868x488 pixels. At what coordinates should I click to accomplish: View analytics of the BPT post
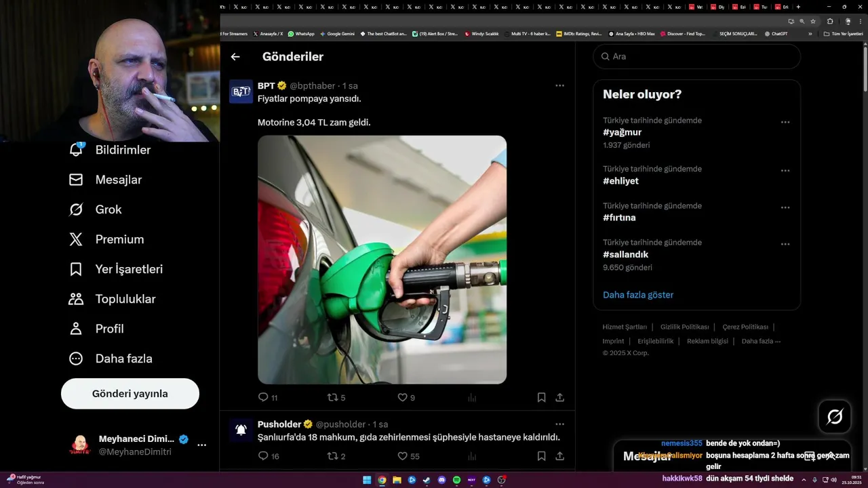tap(472, 398)
